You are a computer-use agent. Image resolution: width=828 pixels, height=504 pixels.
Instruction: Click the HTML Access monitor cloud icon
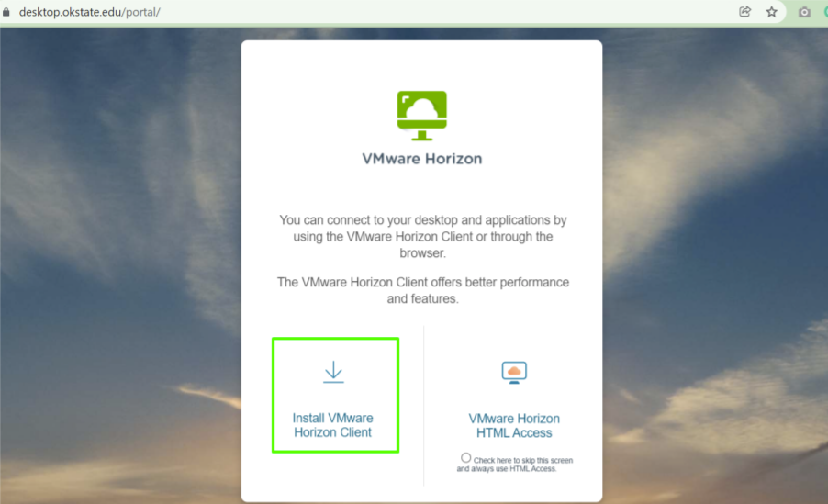click(x=514, y=373)
